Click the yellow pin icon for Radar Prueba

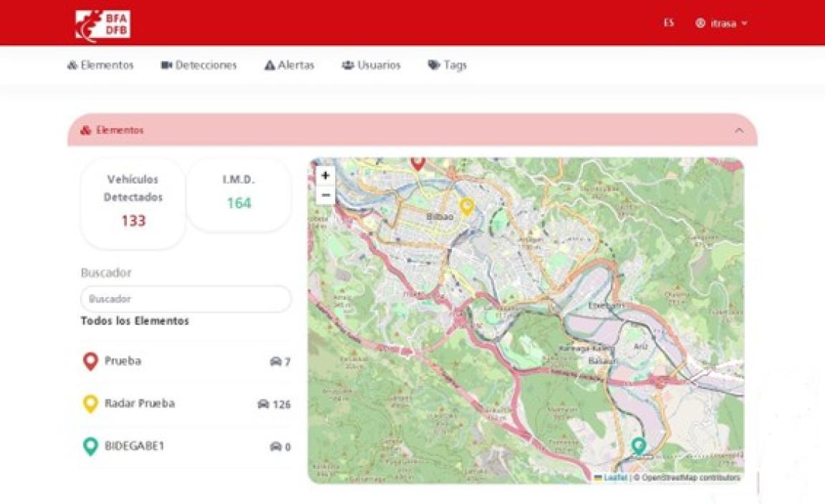tap(90, 404)
